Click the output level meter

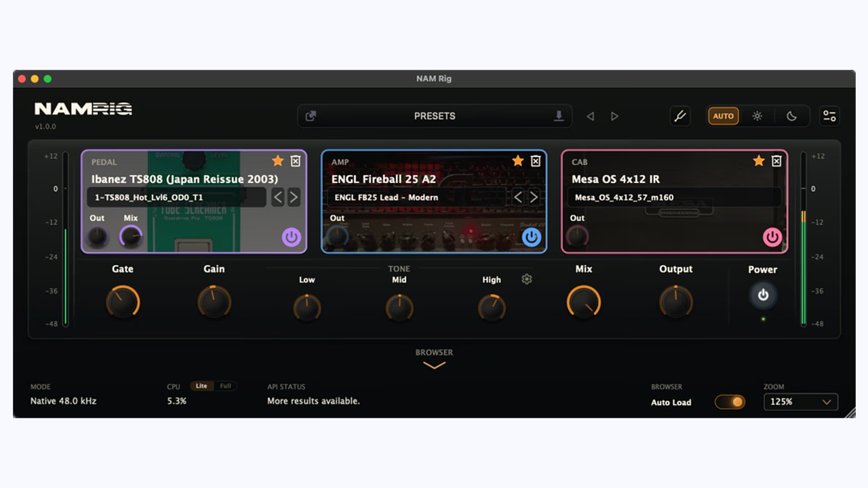804,239
